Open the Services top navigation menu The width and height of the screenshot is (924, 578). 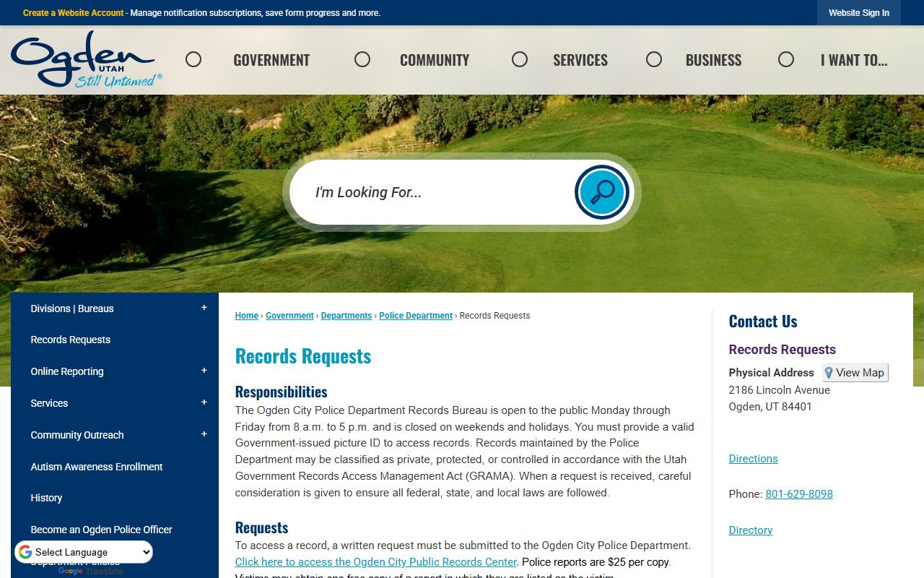click(x=580, y=60)
